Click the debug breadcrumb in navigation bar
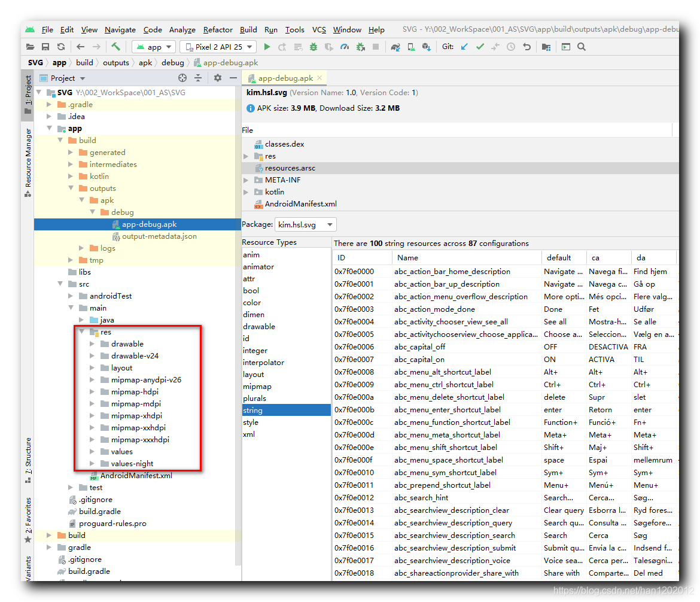 tap(173, 62)
